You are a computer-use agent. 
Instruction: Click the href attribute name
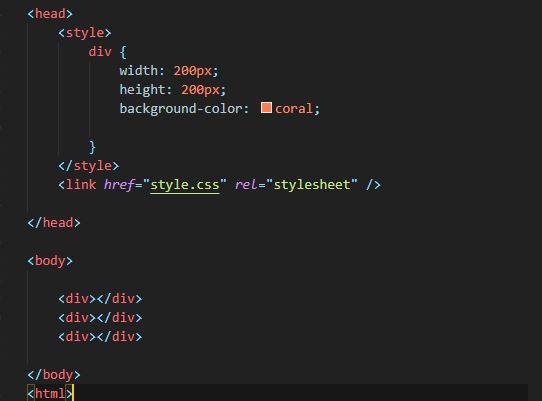pos(119,185)
